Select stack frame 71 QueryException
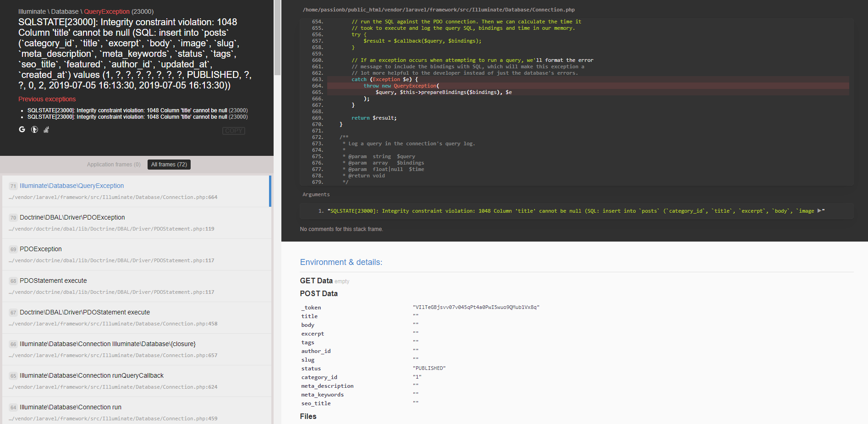 pos(71,186)
